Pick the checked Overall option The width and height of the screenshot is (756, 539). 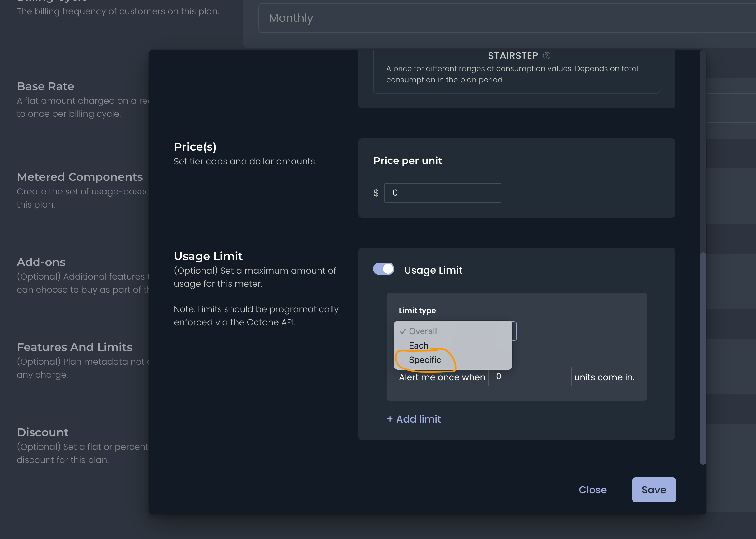[x=423, y=331]
